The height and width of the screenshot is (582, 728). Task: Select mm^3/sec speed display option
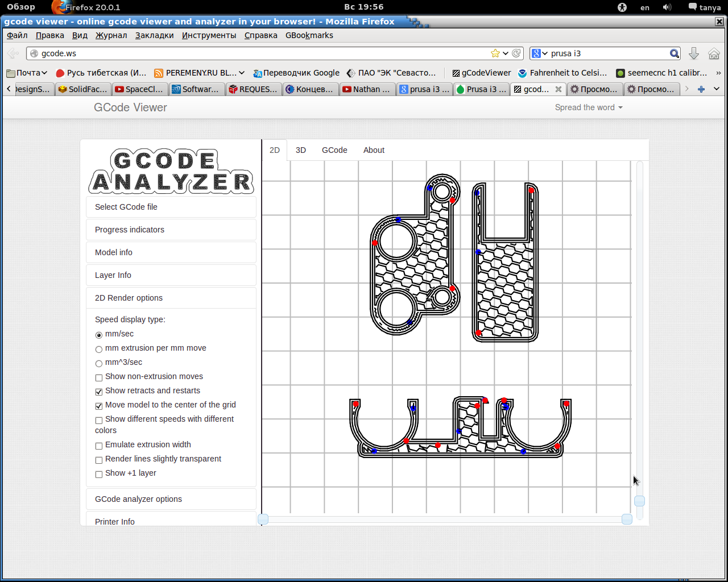coord(99,363)
